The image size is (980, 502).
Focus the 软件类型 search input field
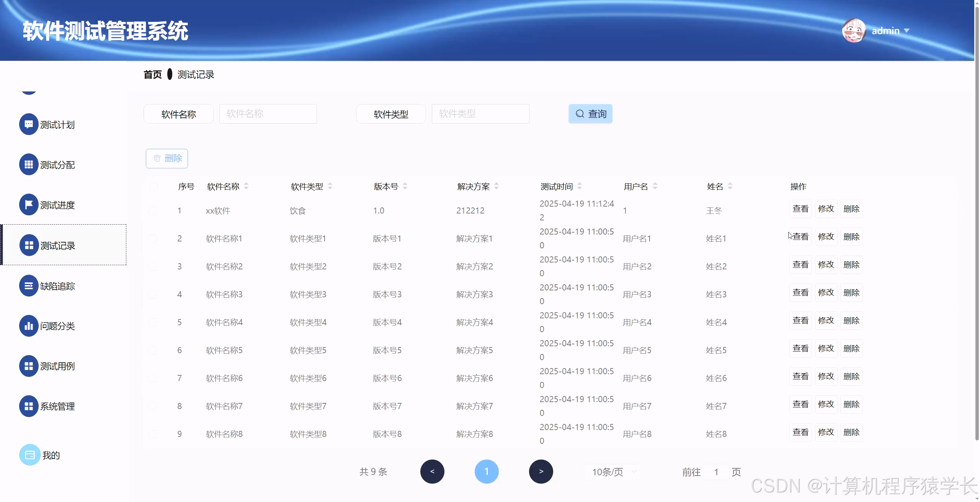480,114
